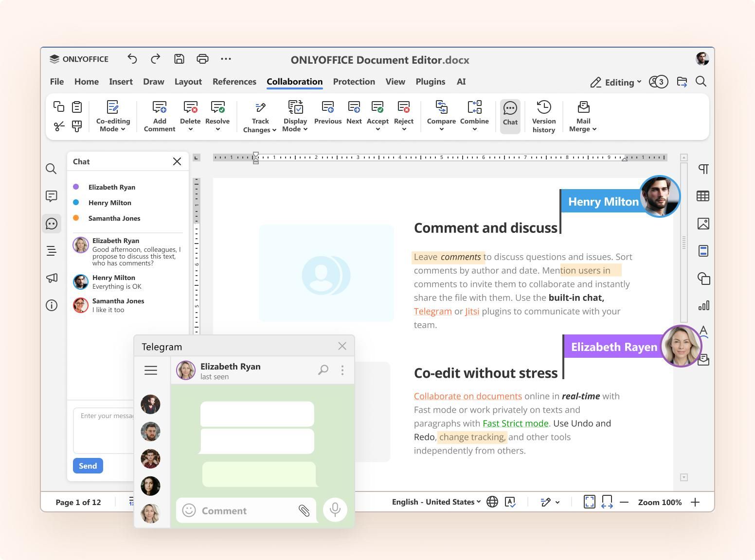
Task: Toggle spell checking in the status bar
Action: [510, 502]
